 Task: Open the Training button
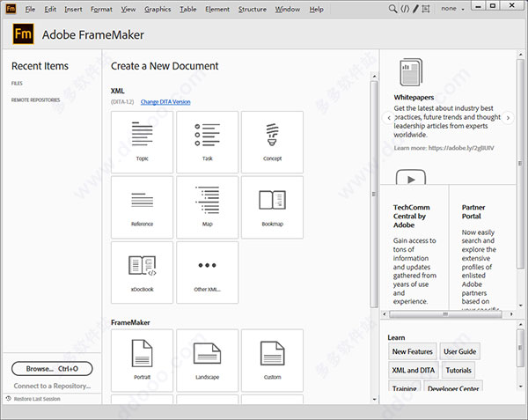tap(405, 387)
